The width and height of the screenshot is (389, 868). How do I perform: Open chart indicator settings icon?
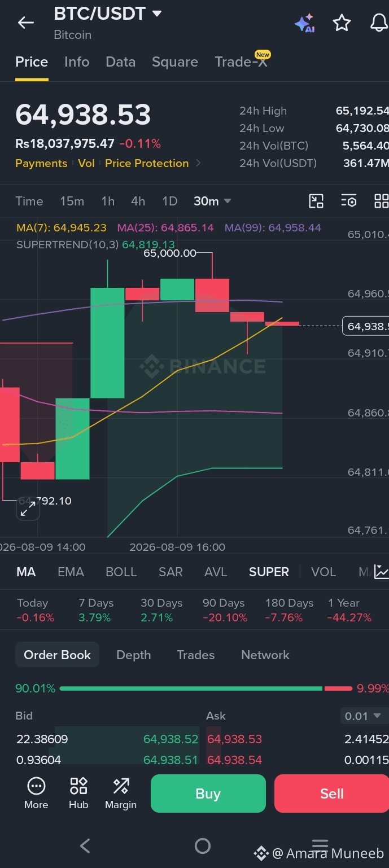coord(349,201)
